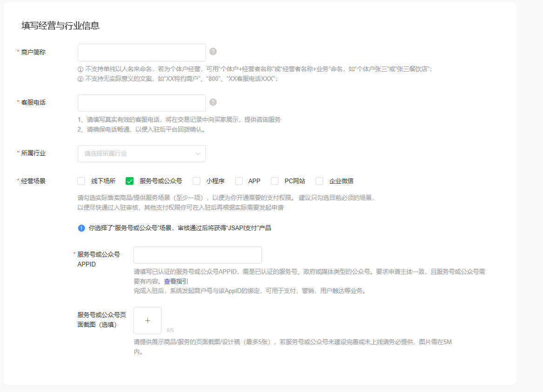Image resolution: width=543 pixels, height=392 pixels.
Task: Click the 填写经营与行业信息 section heading
Action: (x=60, y=26)
